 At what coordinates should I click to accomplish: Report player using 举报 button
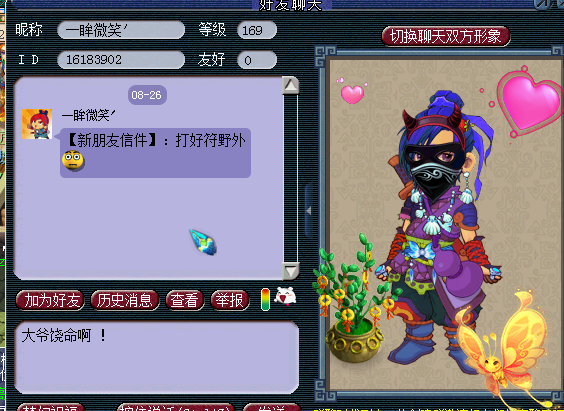[230, 300]
